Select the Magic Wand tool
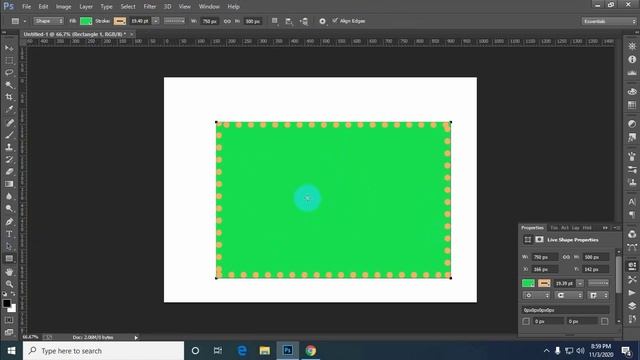The width and height of the screenshot is (640, 360). tap(9, 85)
